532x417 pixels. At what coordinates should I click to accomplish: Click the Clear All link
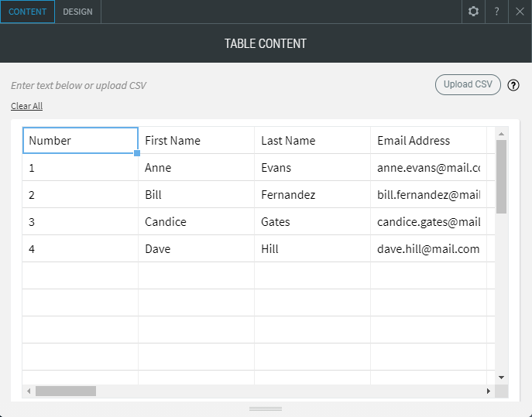coord(26,106)
